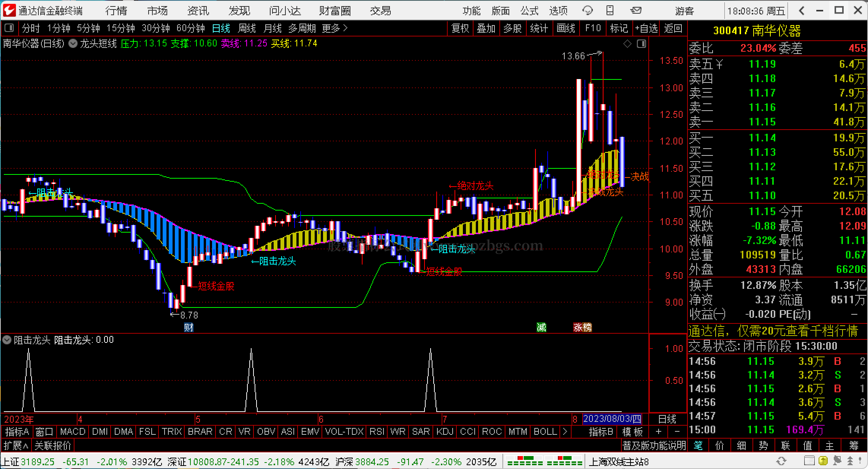
Task: Click the +自选 button
Action: click(x=646, y=29)
